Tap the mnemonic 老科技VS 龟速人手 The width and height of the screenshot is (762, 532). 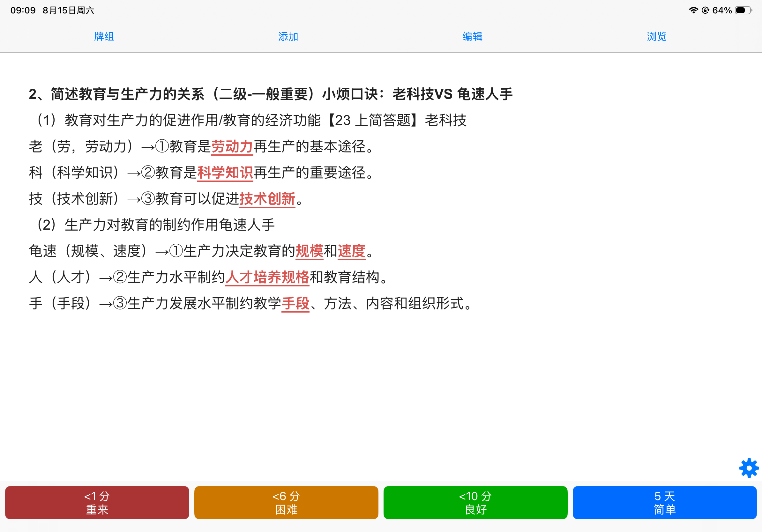pyautogui.click(x=452, y=94)
